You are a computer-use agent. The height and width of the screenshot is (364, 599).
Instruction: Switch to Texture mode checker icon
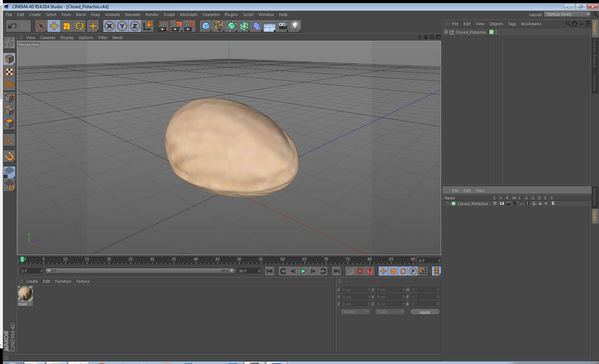[x=9, y=72]
